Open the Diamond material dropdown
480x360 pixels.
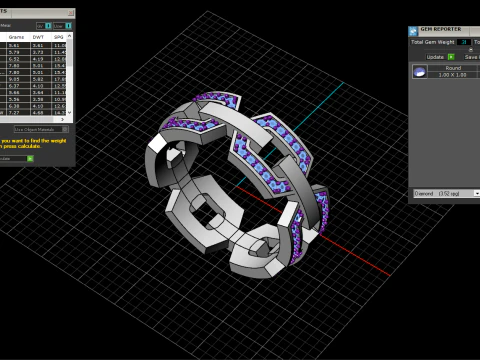pos(477,193)
